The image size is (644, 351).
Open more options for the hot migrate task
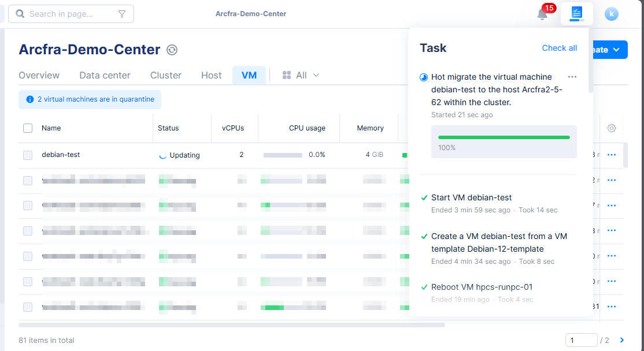[572, 77]
